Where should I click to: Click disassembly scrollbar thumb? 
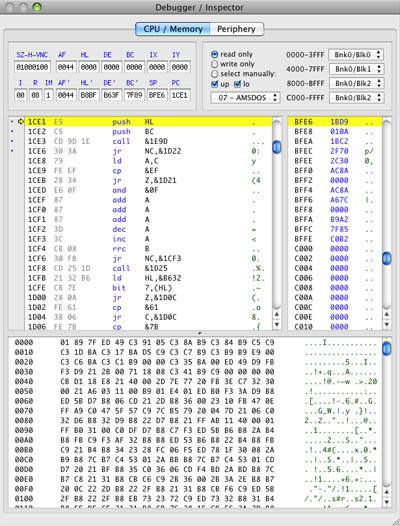coord(277,147)
